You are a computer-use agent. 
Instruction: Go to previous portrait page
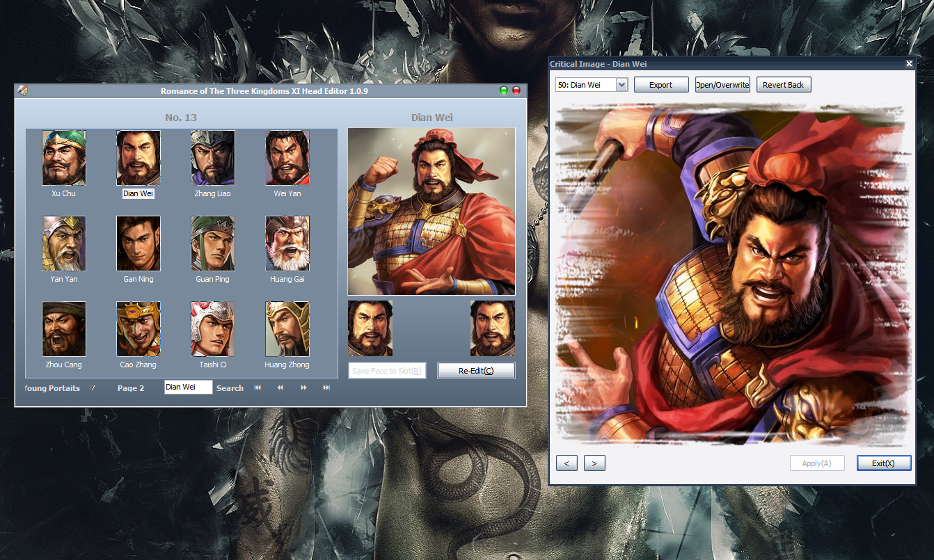[x=280, y=387]
